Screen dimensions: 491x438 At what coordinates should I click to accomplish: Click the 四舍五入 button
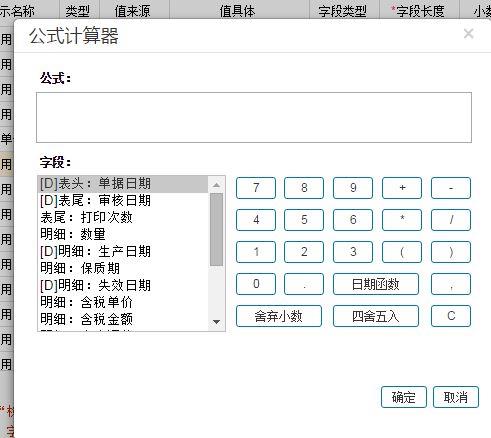pos(376,316)
